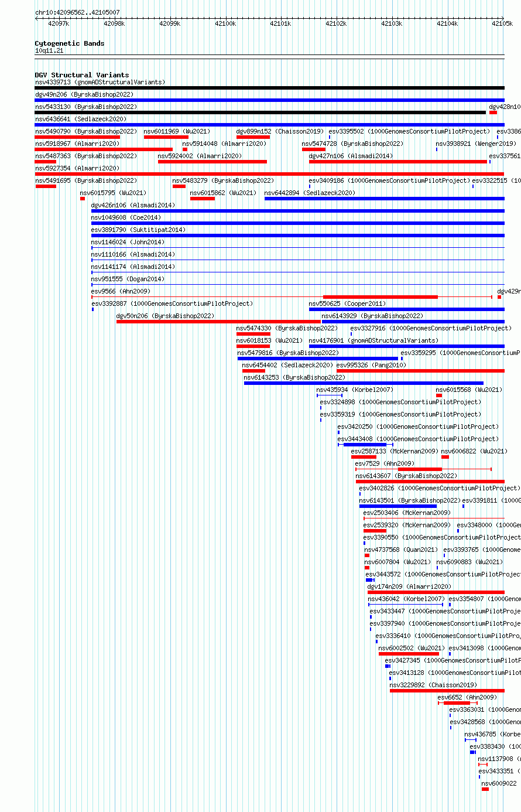Select the dgv49n206 blue variant bar

[269, 100]
